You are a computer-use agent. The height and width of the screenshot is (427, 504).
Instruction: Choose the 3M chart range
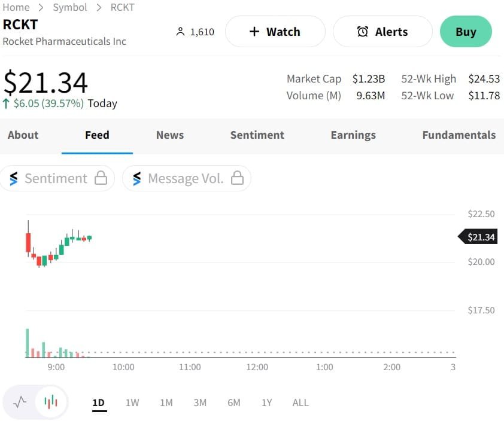[200, 402]
